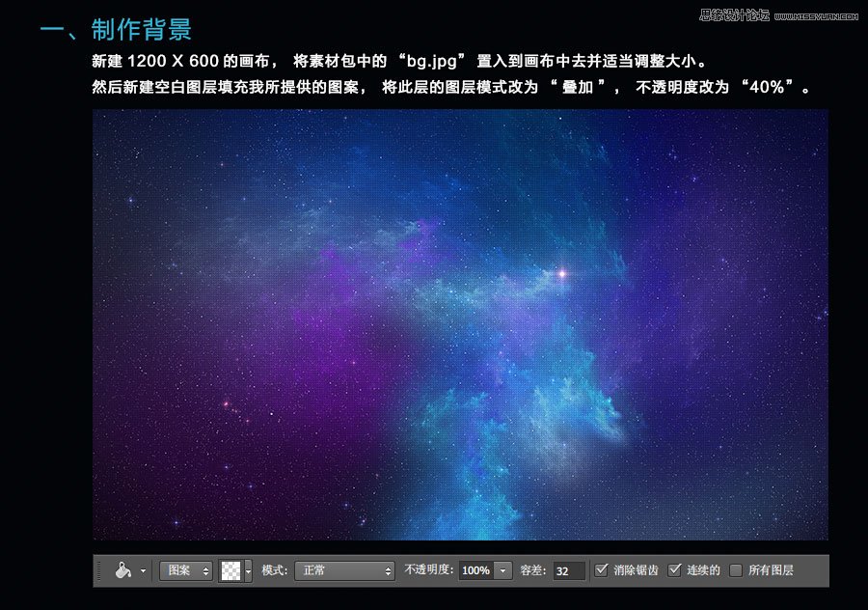This screenshot has height=610, width=868.
Task: Open the opacity slider arrow after 100%
Action: pos(503,570)
